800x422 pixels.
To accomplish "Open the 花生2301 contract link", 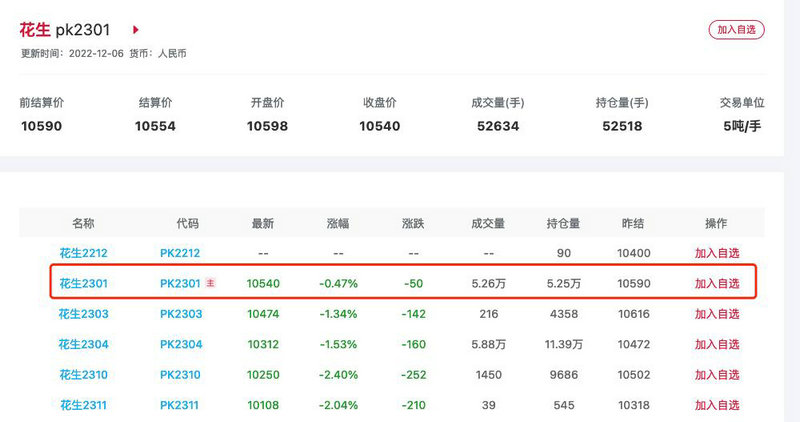I will click(83, 283).
